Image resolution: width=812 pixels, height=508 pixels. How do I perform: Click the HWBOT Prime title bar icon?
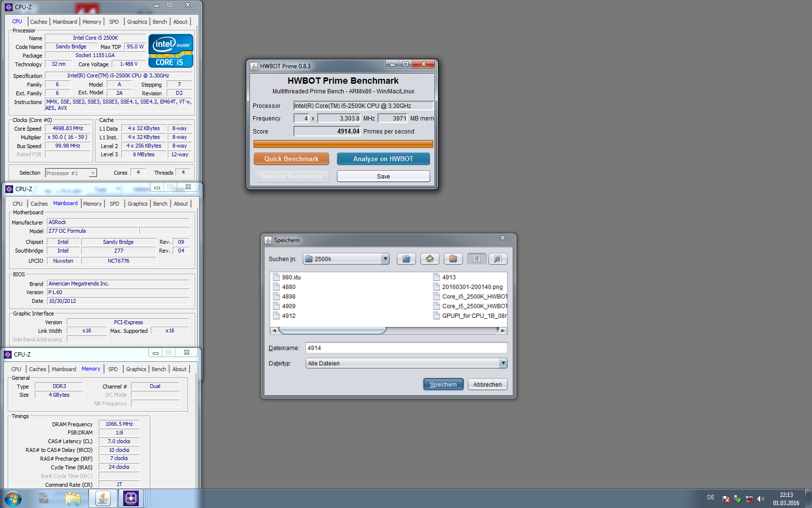pos(254,66)
